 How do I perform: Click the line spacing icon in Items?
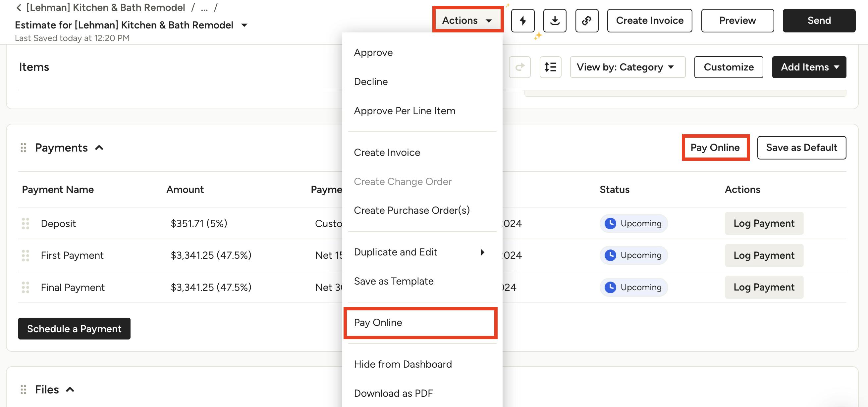550,67
